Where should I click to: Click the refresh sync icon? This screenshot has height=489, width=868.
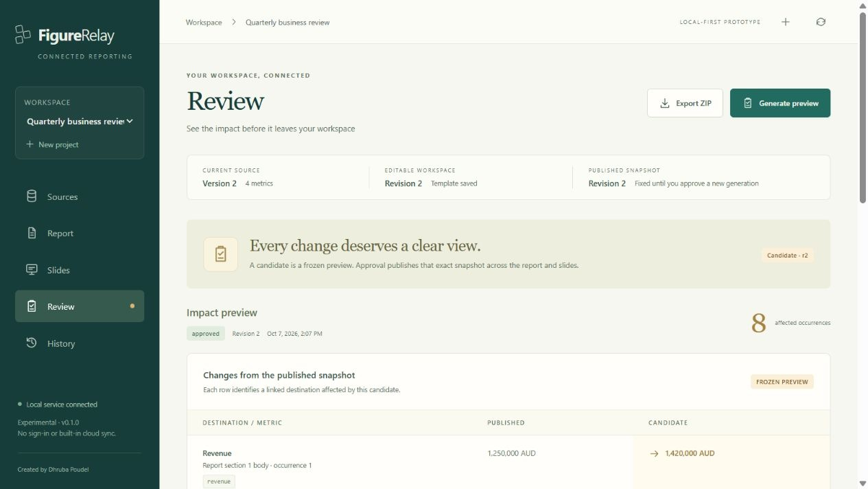(x=821, y=22)
